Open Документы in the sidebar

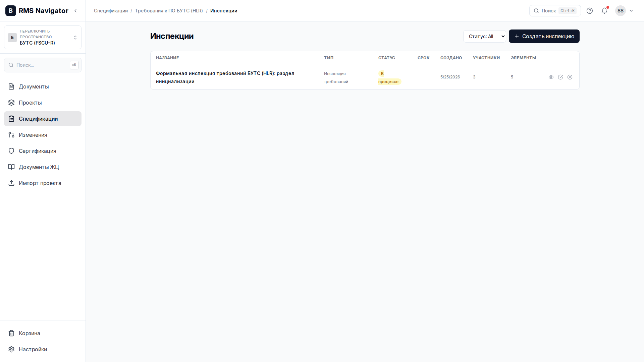[43, 86]
